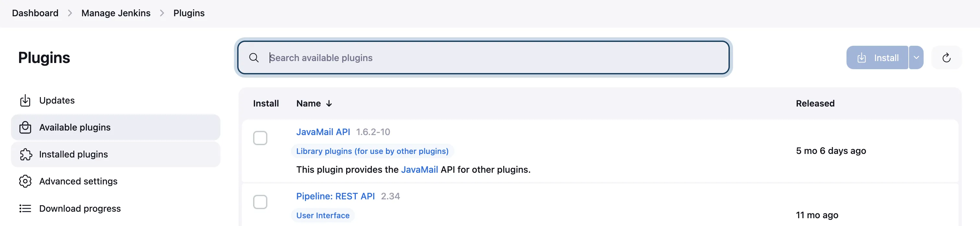Click the Installed plugins puzzle icon
Image resolution: width=980 pixels, height=226 pixels.
25,154
